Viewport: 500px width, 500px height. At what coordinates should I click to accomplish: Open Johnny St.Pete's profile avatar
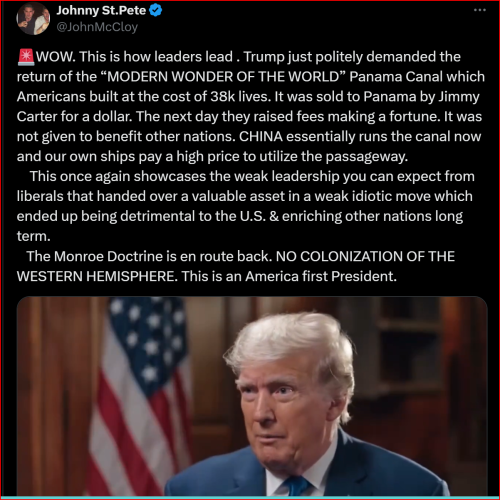coord(33,19)
